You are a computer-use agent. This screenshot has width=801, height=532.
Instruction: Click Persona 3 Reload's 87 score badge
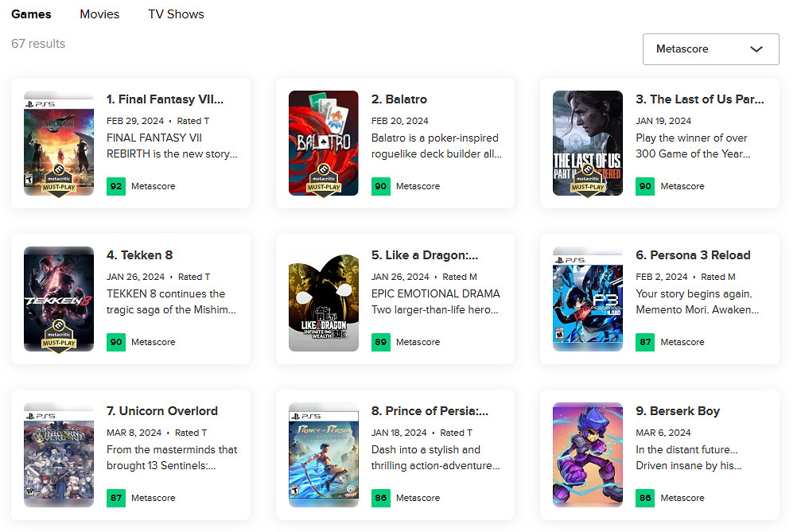pyautogui.click(x=645, y=342)
